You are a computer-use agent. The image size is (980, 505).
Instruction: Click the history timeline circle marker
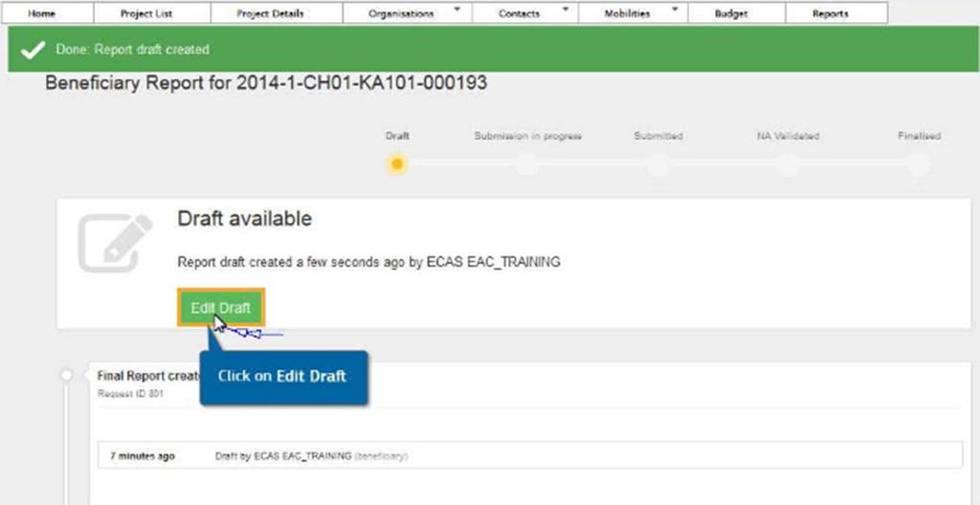pos(66,375)
